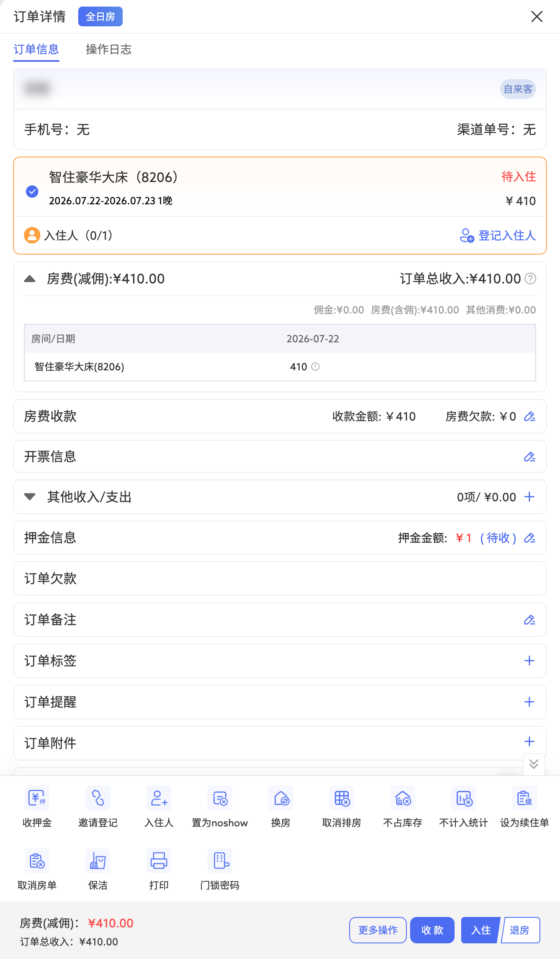Click the 换房 change room icon
560x959 pixels.
point(281,798)
